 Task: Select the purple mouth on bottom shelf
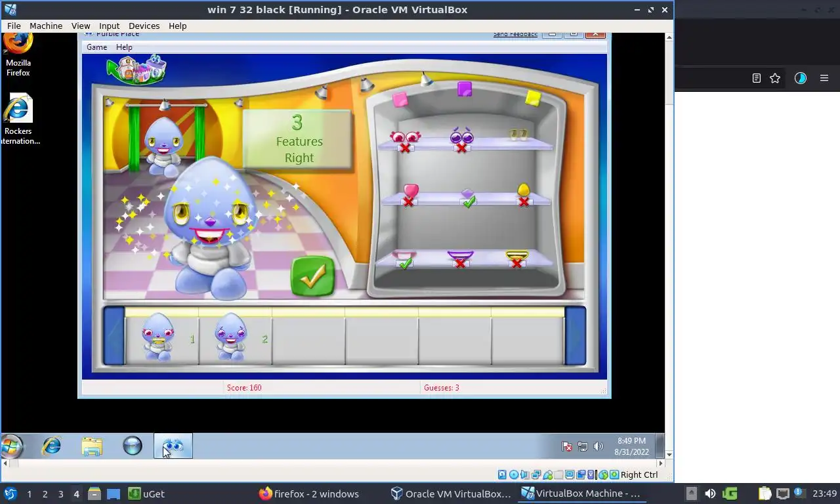tap(461, 255)
